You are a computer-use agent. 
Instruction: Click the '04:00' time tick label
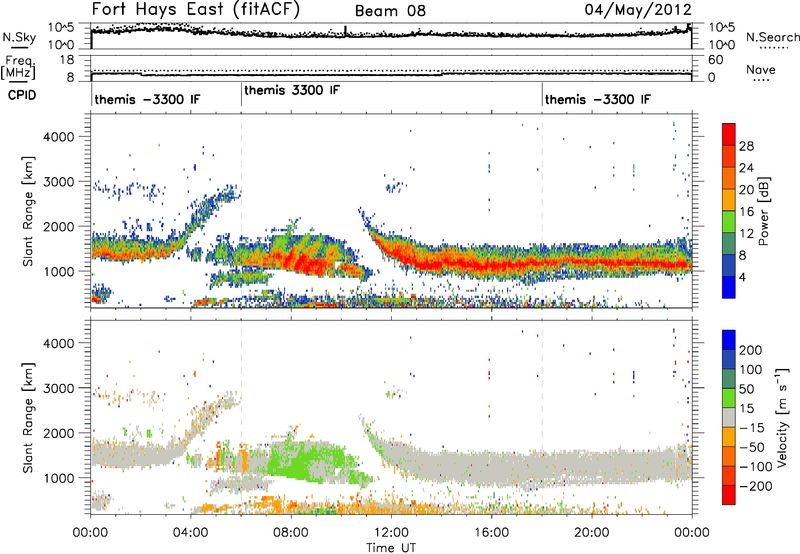click(191, 533)
